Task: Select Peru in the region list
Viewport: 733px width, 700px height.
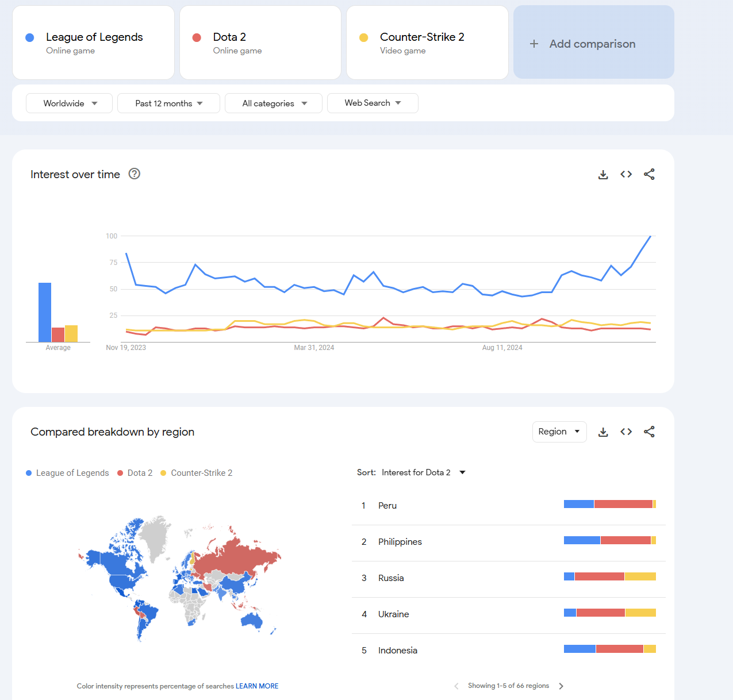Action: [509, 506]
